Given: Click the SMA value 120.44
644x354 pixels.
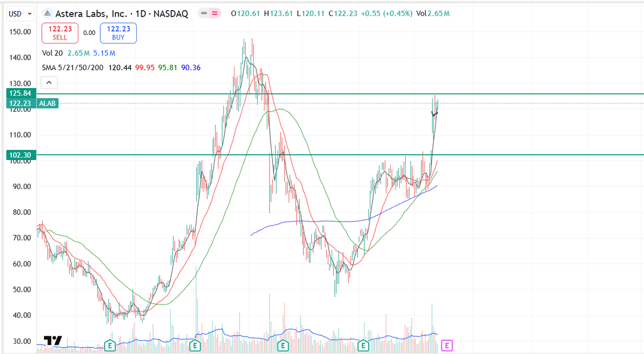Looking at the screenshot, I should [119, 68].
